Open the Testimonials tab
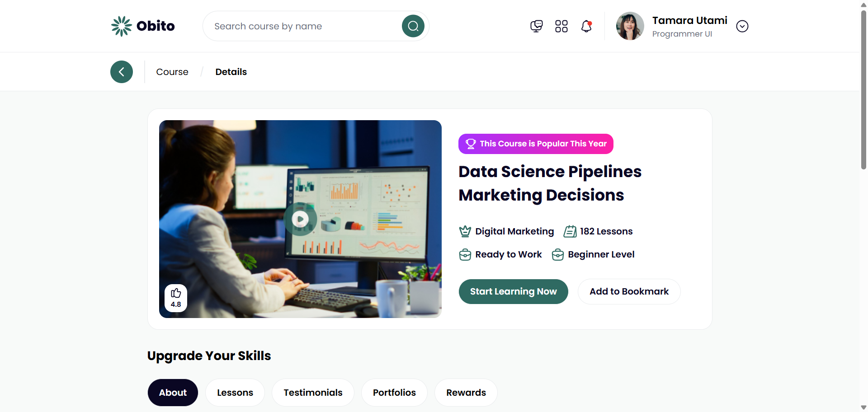 [x=313, y=393]
